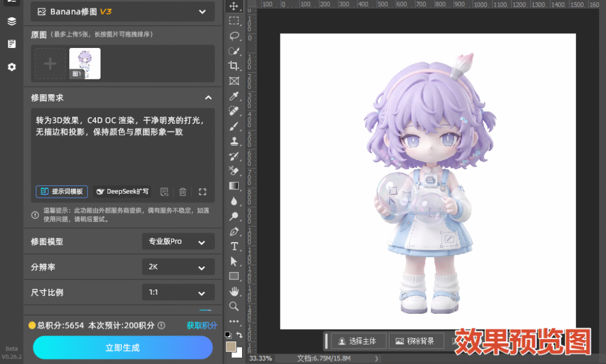Viewport: 606px width, 364px height.
Task: Open the layers stack icon in plugin sidebar
Action: (x=12, y=21)
